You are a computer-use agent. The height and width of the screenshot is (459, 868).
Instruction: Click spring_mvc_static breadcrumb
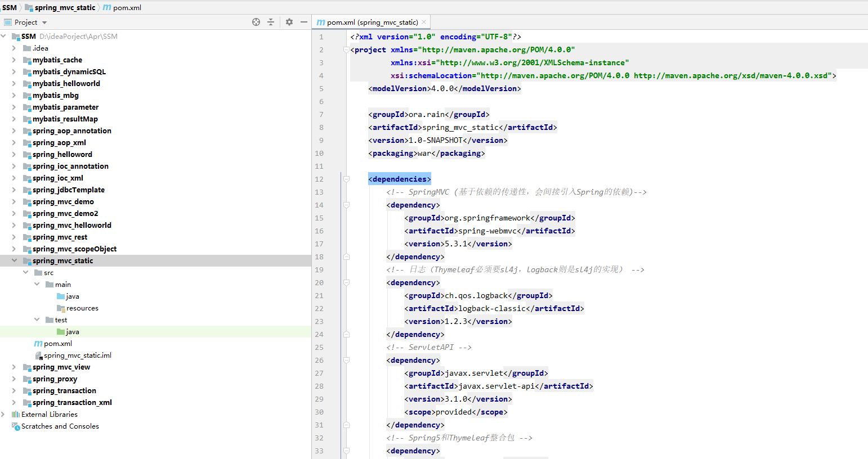[60, 7]
